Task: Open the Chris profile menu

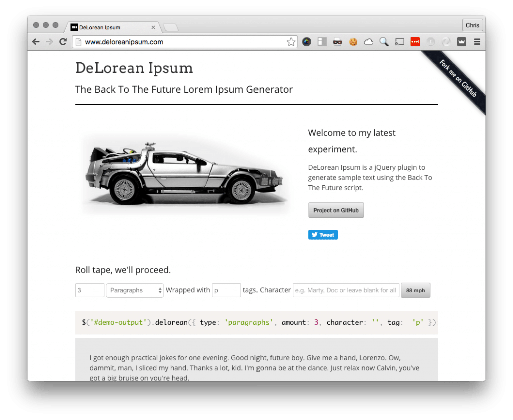Action: pyautogui.click(x=472, y=25)
